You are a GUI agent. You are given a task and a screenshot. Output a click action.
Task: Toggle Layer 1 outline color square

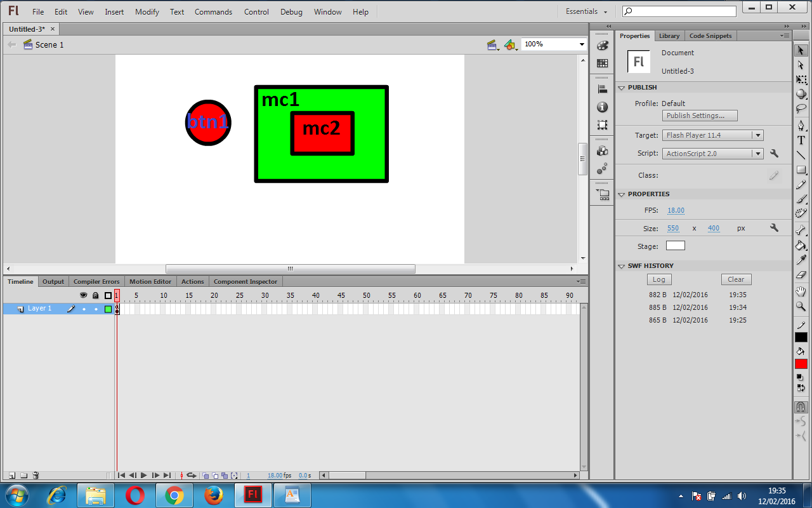(108, 309)
